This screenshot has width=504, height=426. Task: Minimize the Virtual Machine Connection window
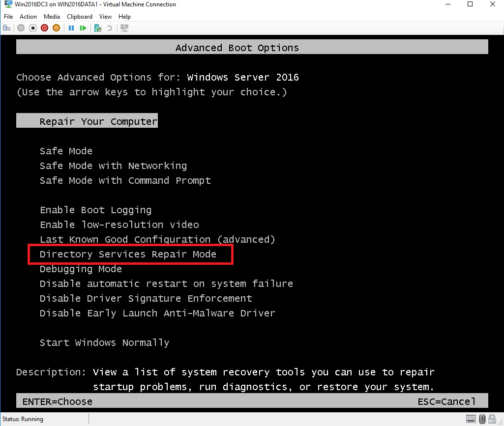(x=448, y=4)
